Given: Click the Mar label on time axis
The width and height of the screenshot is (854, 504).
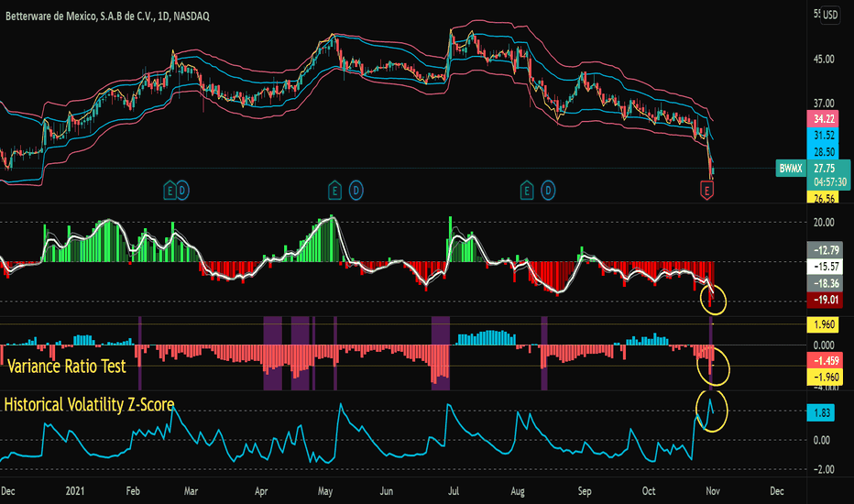Looking at the screenshot, I should click(191, 491).
